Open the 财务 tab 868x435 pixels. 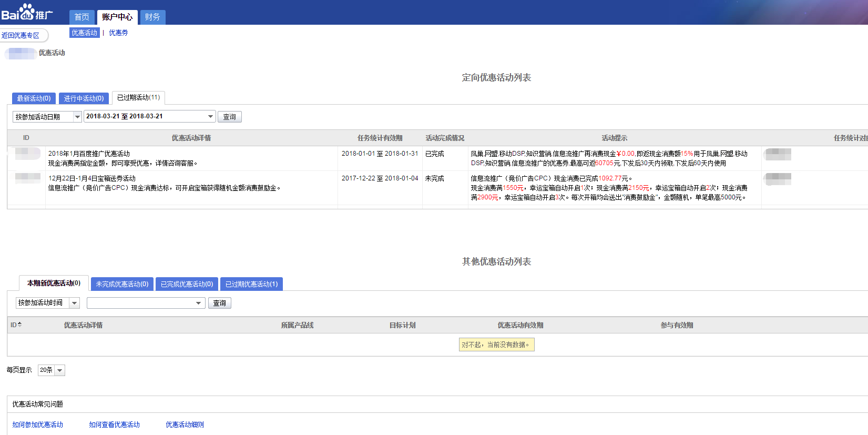[152, 17]
